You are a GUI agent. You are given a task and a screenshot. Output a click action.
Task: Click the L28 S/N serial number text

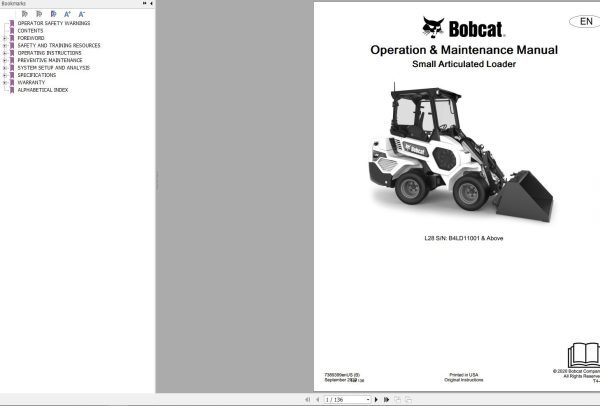coord(463,238)
